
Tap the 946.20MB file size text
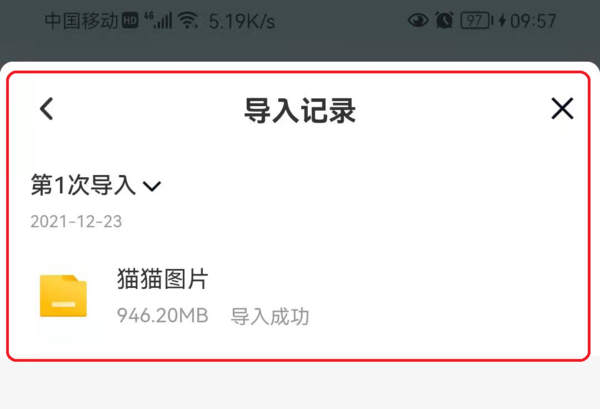pos(163,316)
